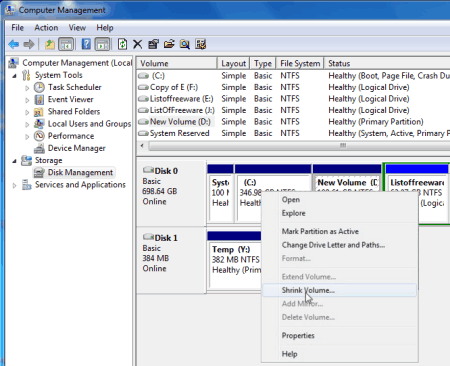Select the (C:) volume row
450x366 pixels.
pyautogui.click(x=293, y=76)
